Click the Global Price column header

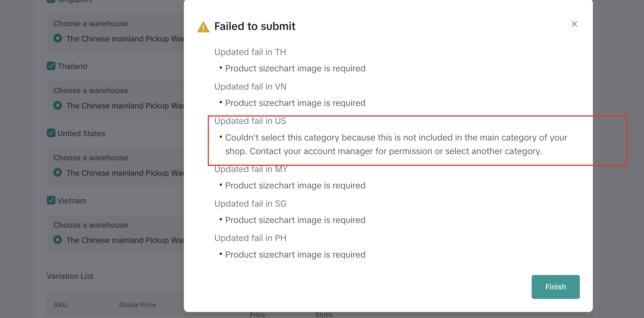[x=137, y=305]
